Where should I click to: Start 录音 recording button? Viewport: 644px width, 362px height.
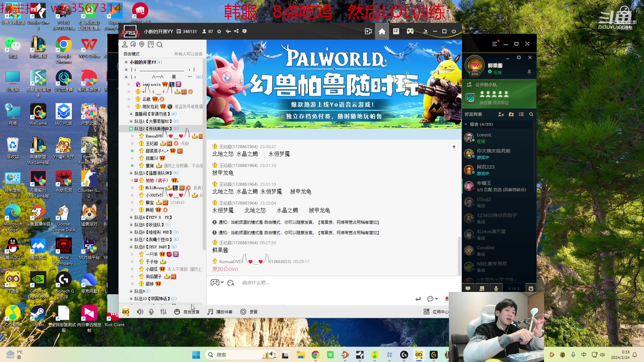click(249, 312)
